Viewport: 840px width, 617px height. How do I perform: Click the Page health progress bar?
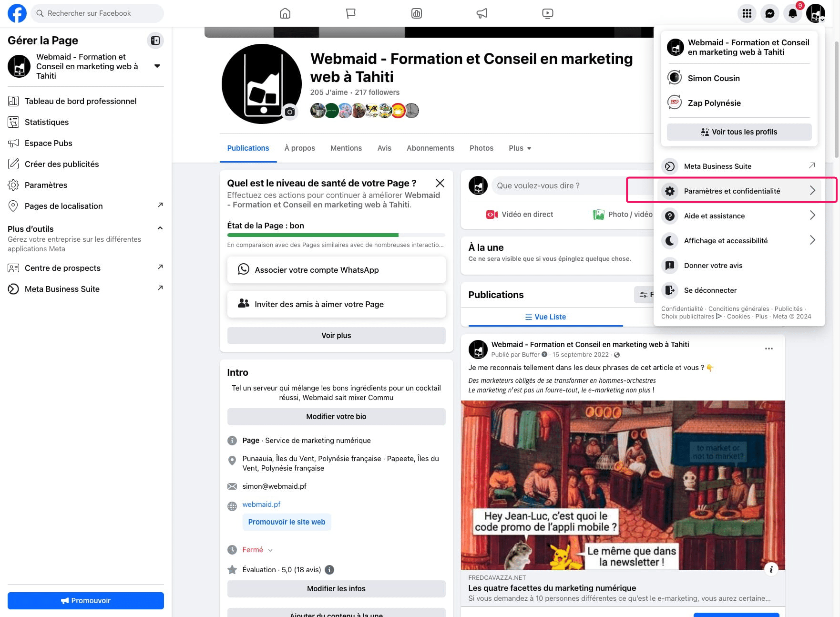pyautogui.click(x=336, y=235)
